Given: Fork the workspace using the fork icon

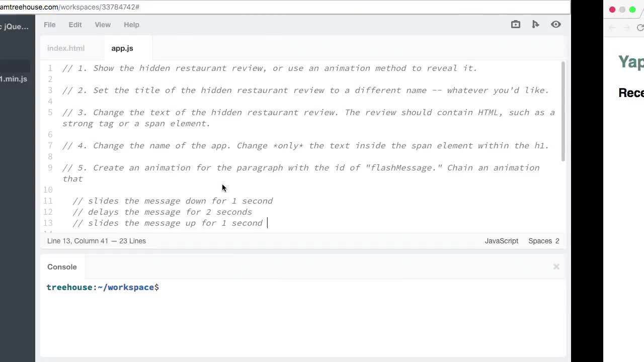Looking at the screenshot, I should 535,24.
